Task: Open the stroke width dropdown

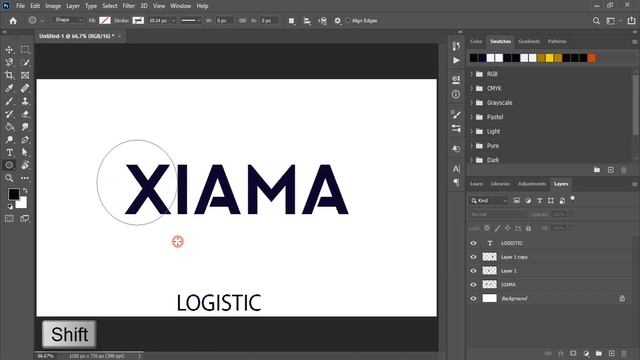Action: pos(173,20)
